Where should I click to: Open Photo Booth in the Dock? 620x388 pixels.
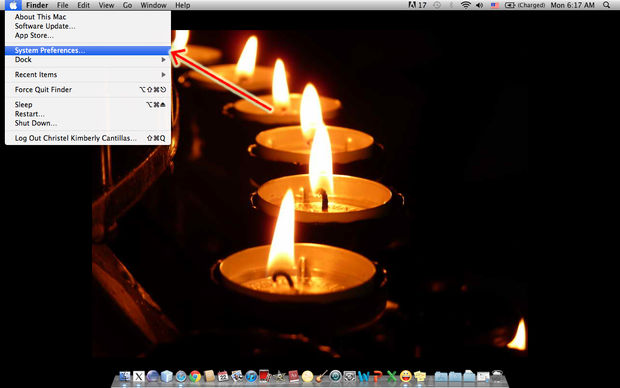265,376
